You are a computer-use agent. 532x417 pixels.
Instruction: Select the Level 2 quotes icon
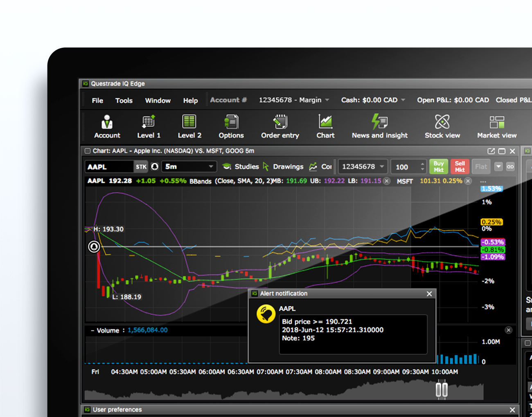(x=189, y=126)
